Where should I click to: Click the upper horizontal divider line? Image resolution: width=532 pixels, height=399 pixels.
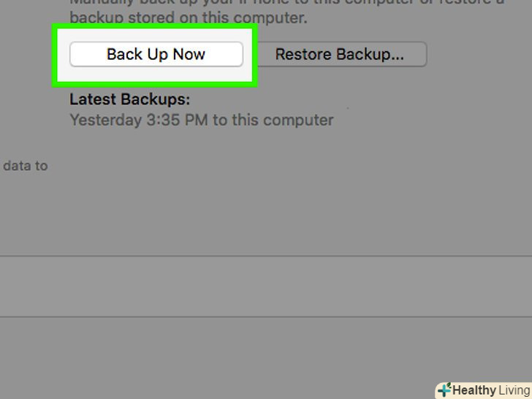266,256
